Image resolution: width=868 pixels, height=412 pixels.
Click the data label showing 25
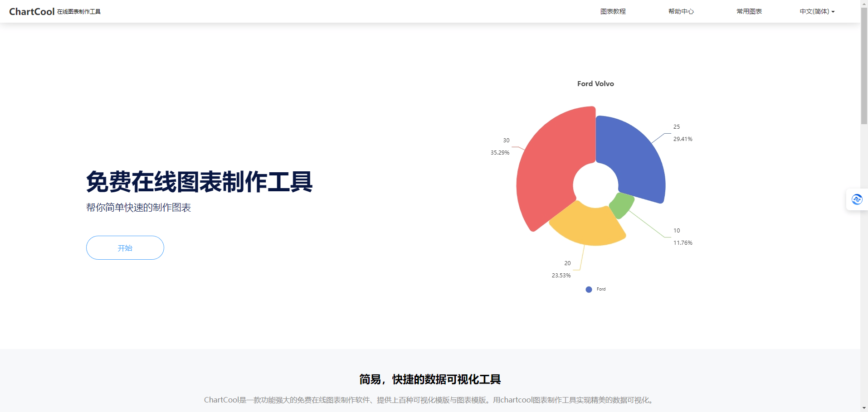click(x=676, y=127)
